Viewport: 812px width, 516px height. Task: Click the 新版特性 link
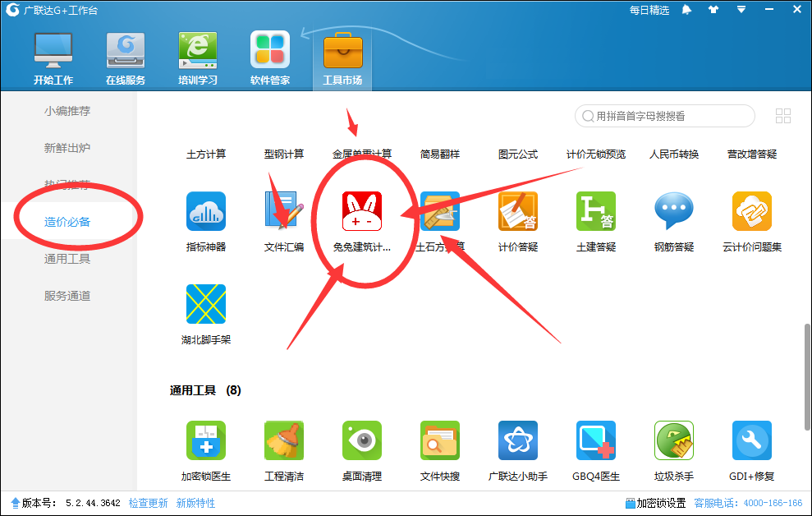[x=195, y=503]
